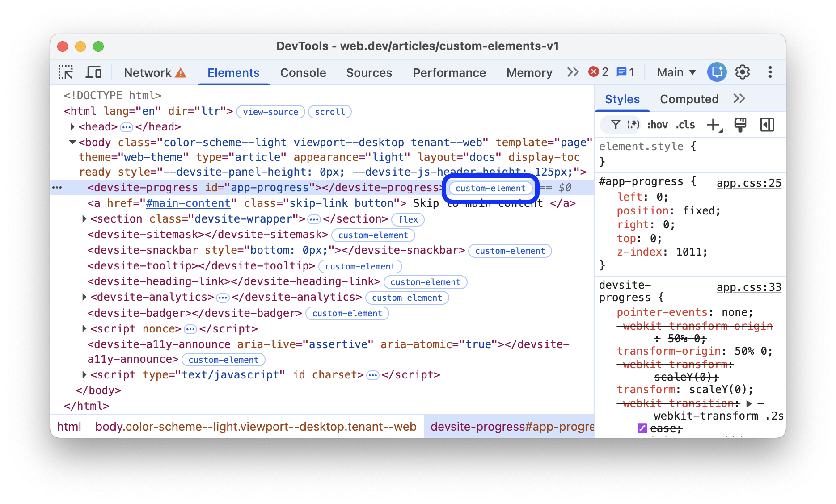This screenshot has height=504, width=836.
Task: Click the view-source badge on html
Action: point(270,112)
